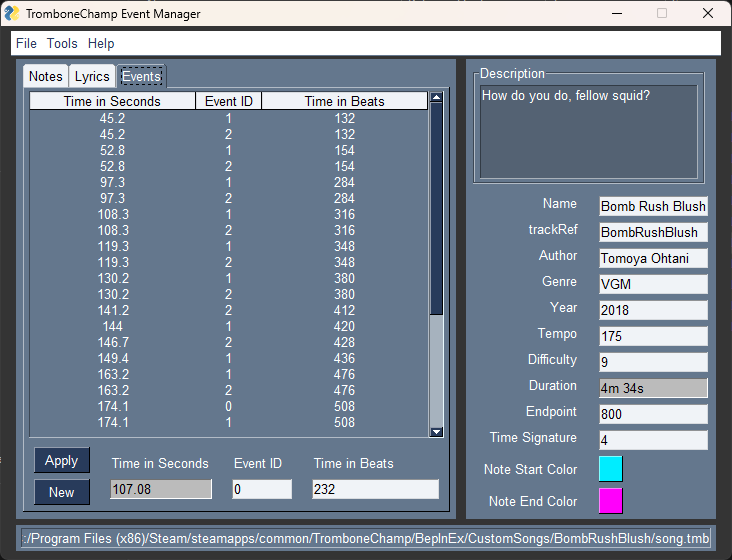
Task: Edit the Time Signature field 4
Action: click(x=653, y=440)
